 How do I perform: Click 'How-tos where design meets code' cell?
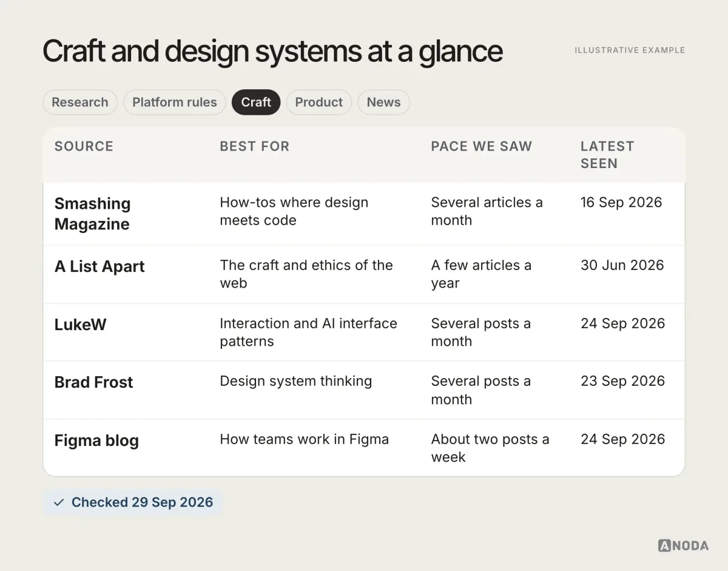(x=294, y=211)
